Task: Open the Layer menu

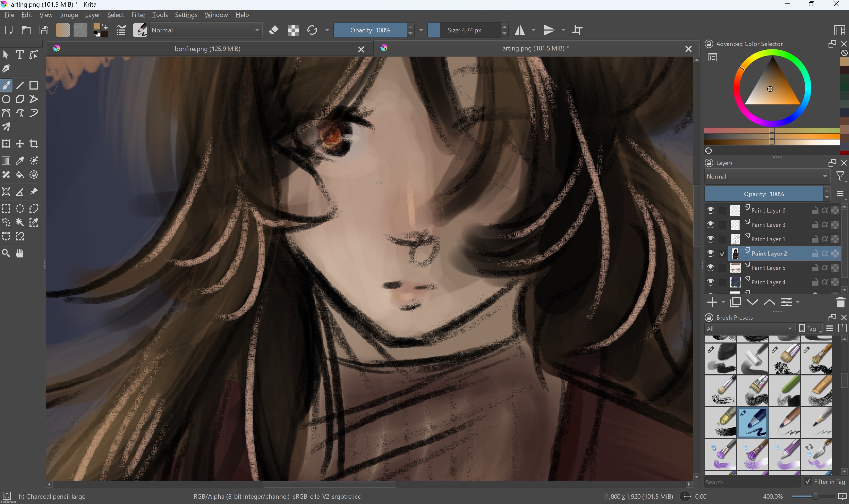Action: click(92, 15)
